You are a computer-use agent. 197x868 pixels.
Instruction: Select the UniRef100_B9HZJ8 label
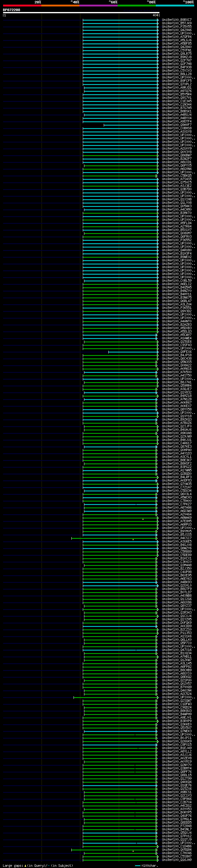coord(177,57)
